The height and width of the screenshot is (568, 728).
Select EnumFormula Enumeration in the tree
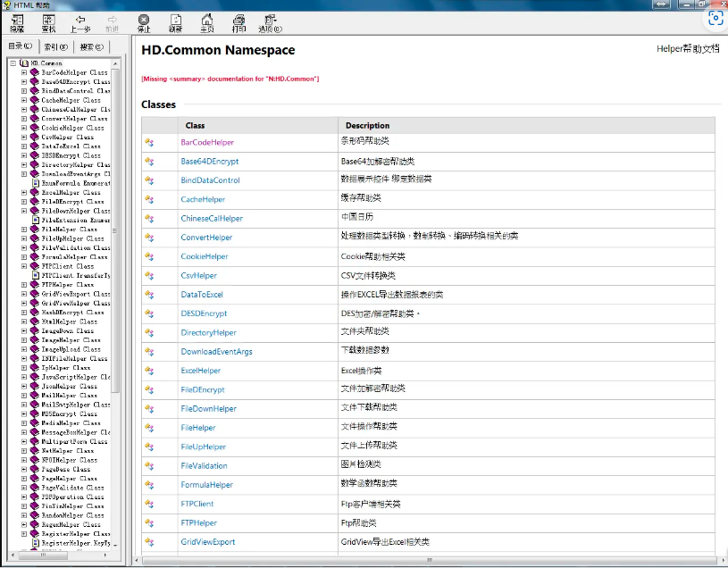75,183
